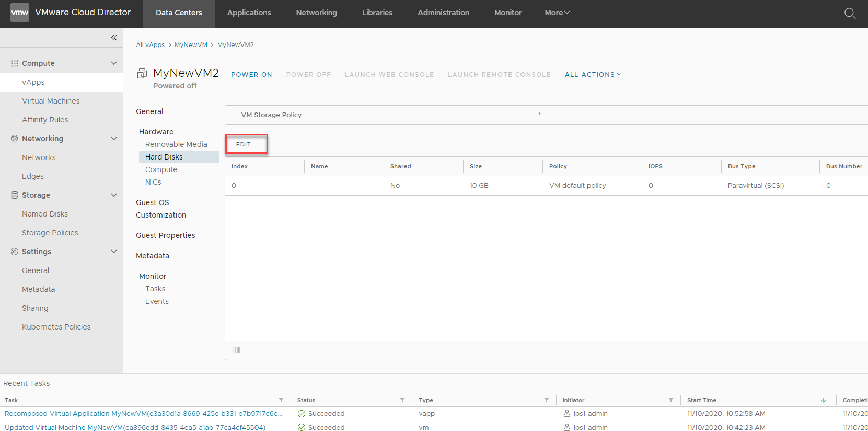Select Compute under Hardware
The width and height of the screenshot is (868, 431).
(x=161, y=169)
